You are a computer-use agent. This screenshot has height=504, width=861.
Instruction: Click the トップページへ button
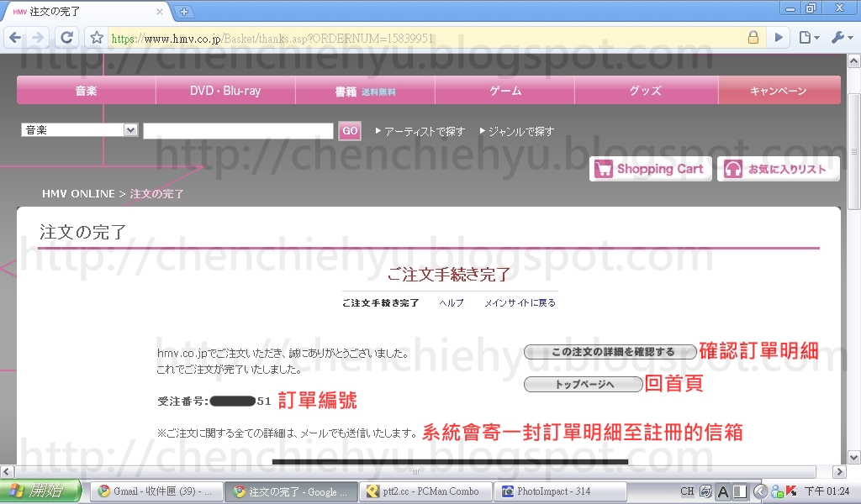584,384
